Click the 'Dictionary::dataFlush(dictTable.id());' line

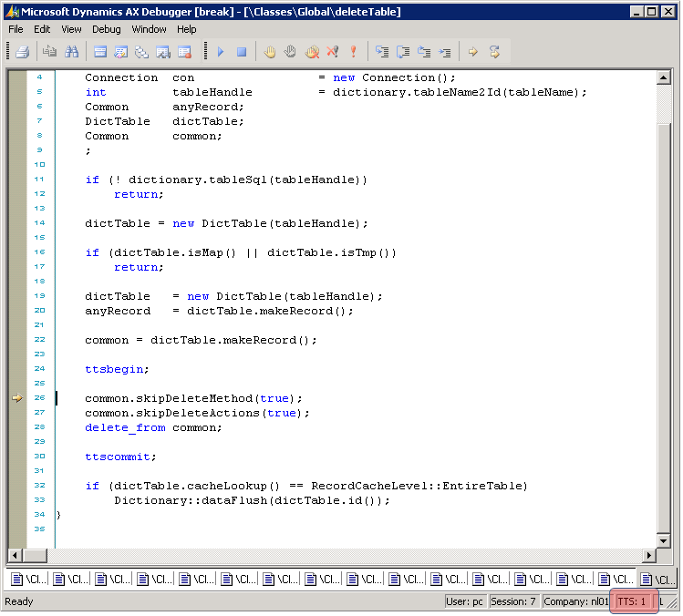coord(252,500)
